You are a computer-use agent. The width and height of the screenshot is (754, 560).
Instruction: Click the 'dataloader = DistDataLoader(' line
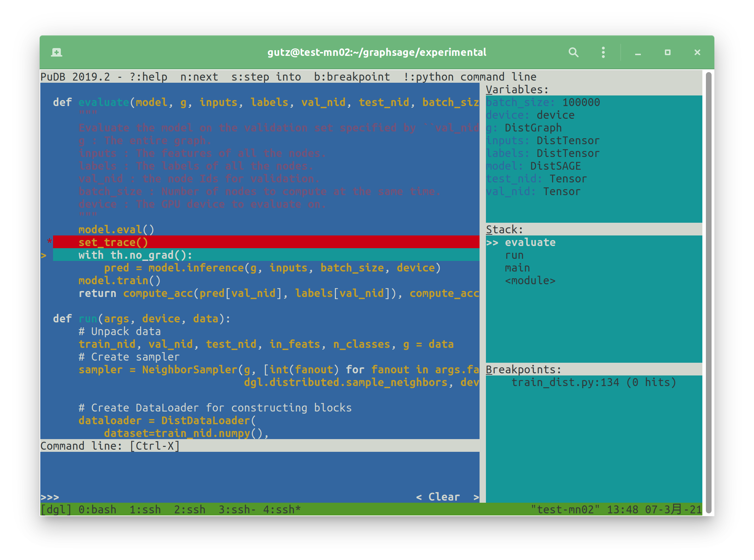pyautogui.click(x=167, y=420)
